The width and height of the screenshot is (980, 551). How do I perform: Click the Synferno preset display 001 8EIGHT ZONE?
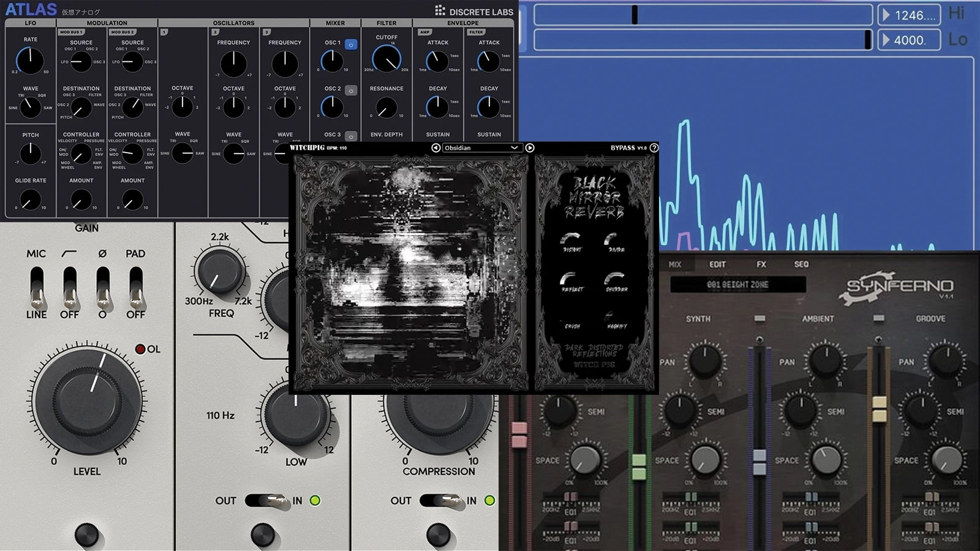pos(737,285)
